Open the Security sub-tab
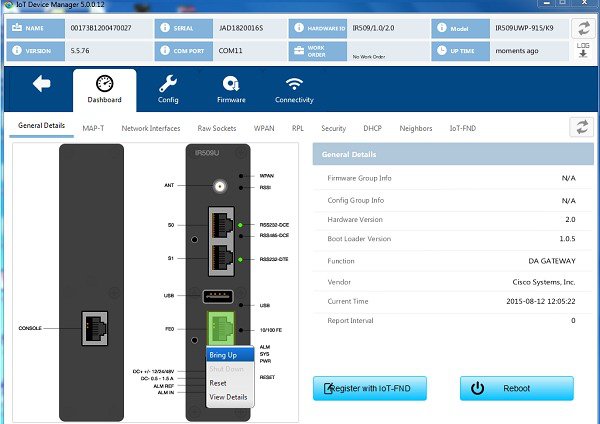 (x=333, y=128)
